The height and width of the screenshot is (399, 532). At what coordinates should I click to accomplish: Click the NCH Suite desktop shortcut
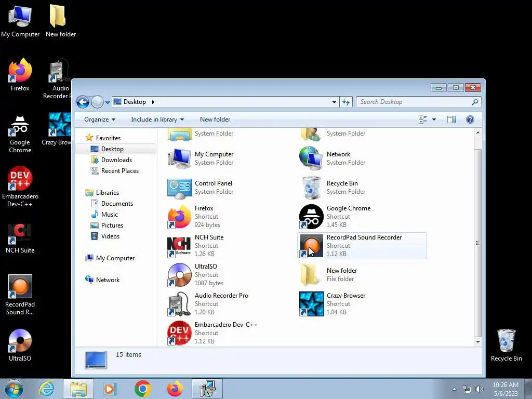(x=20, y=238)
